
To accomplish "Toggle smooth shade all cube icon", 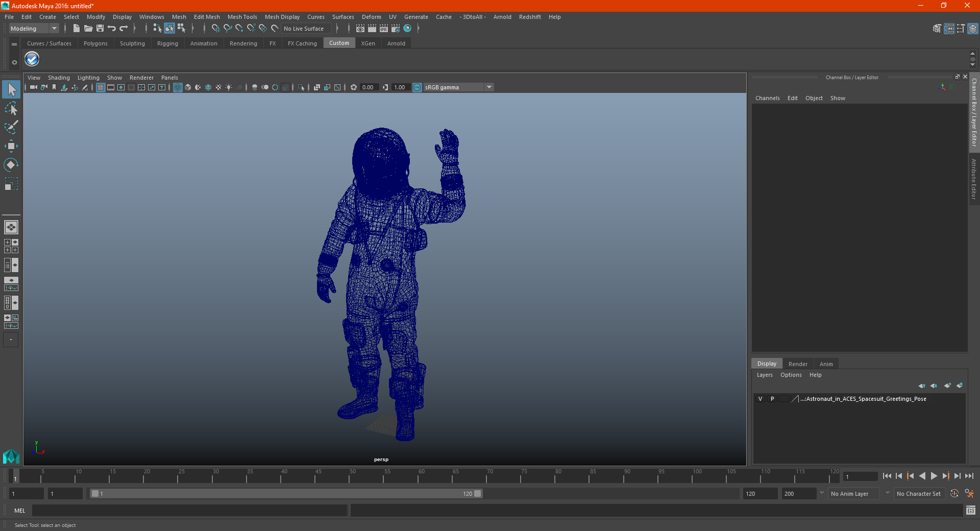I will pyautogui.click(x=188, y=87).
